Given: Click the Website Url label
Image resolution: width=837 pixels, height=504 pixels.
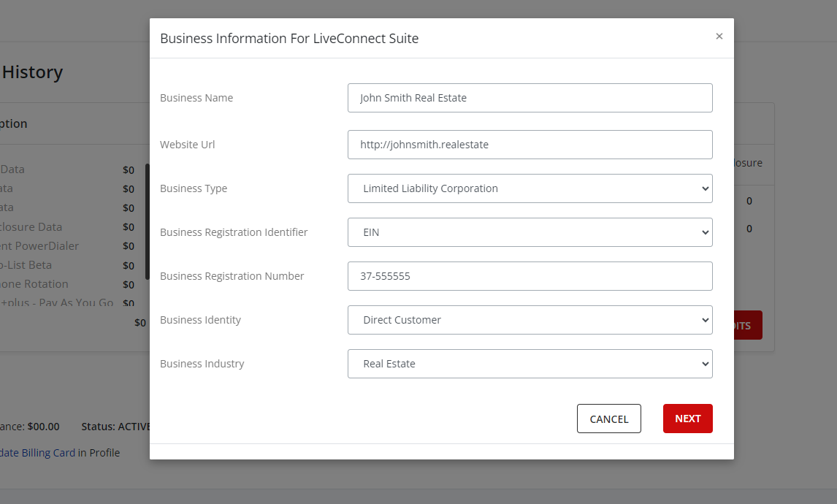Looking at the screenshot, I should [x=188, y=145].
